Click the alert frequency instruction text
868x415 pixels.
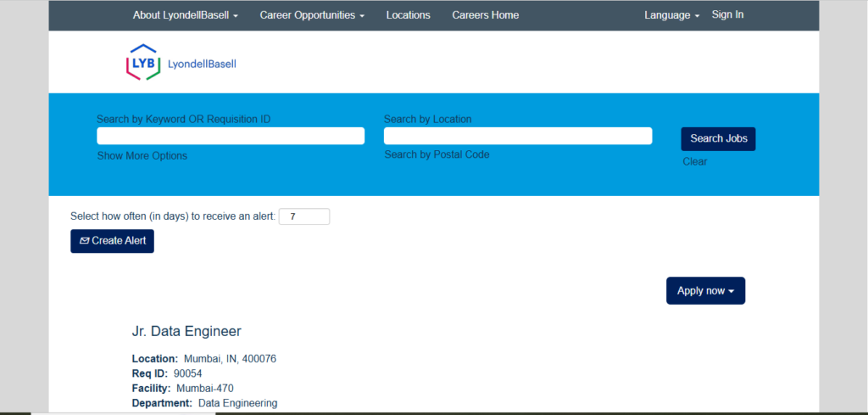pos(173,216)
